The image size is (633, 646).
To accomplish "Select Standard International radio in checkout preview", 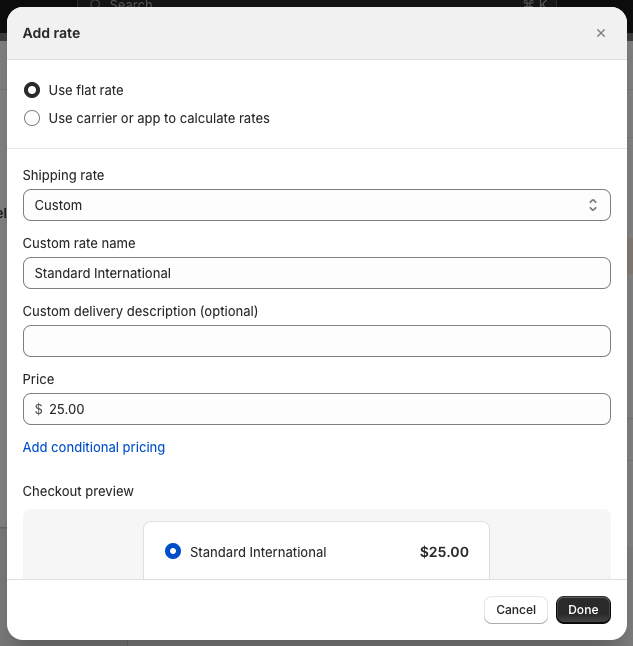I will (173, 551).
